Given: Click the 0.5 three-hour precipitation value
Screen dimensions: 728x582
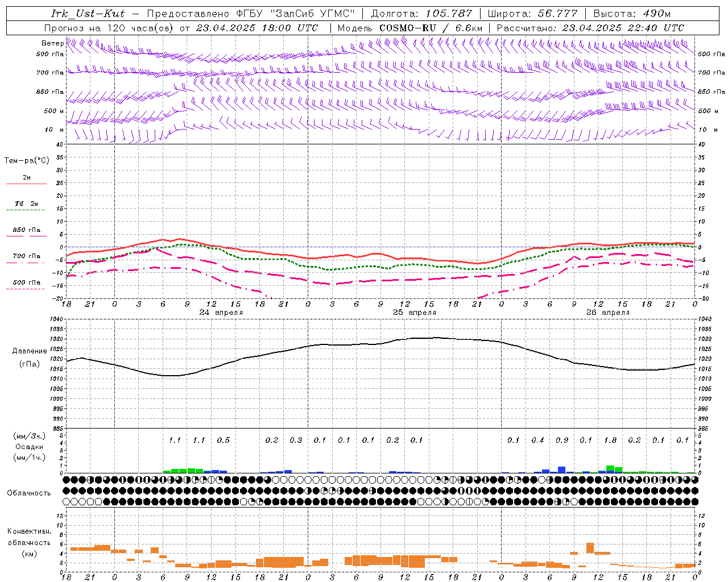Looking at the screenshot, I should [x=224, y=440].
